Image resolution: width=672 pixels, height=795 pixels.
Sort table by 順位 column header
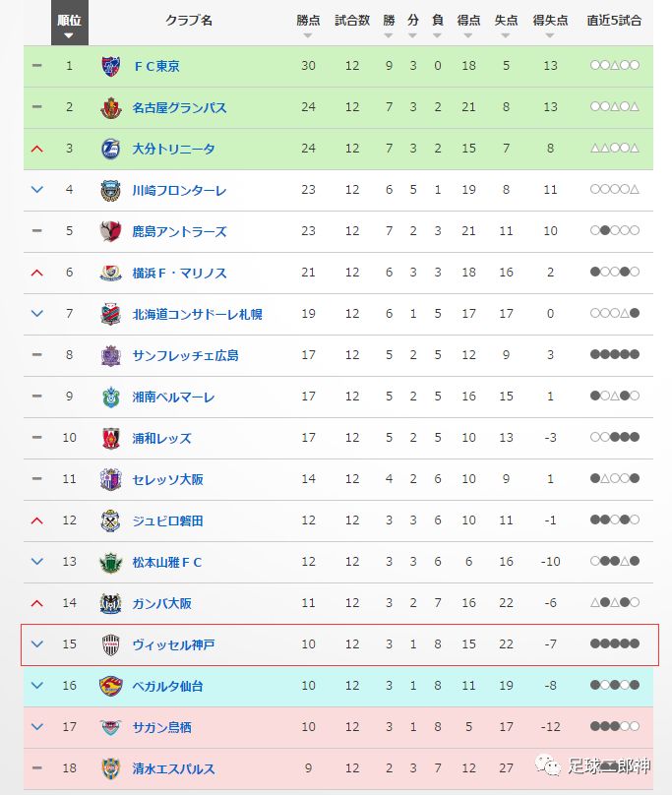point(70,23)
